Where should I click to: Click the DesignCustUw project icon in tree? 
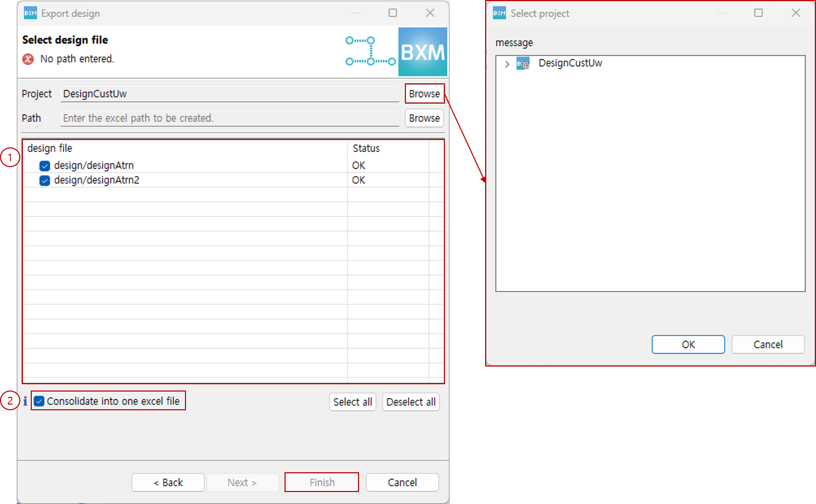tap(523, 64)
